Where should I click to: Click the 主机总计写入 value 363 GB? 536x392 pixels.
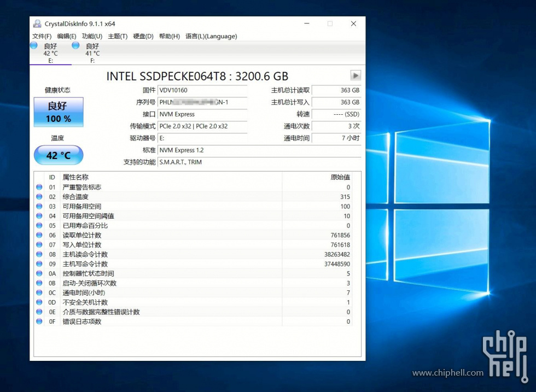(337, 102)
